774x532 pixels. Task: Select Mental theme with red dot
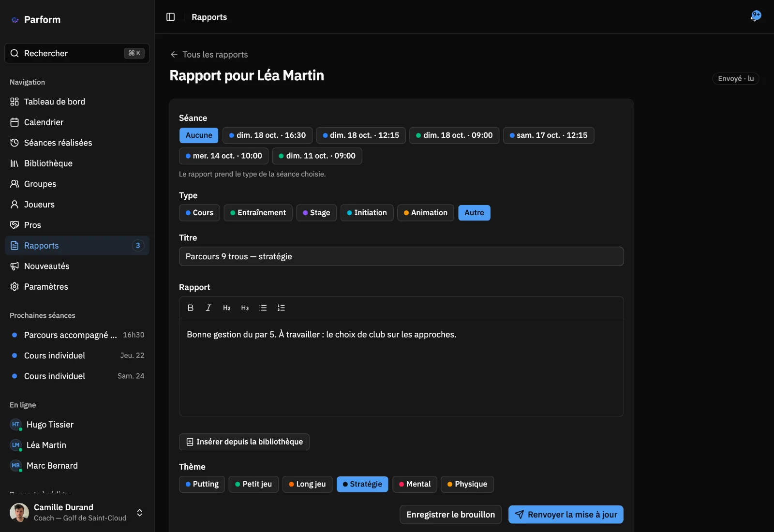tap(415, 484)
